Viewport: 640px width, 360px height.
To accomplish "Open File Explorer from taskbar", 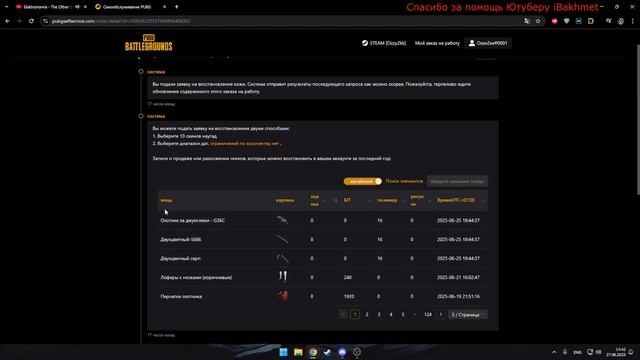I will [x=298, y=352].
